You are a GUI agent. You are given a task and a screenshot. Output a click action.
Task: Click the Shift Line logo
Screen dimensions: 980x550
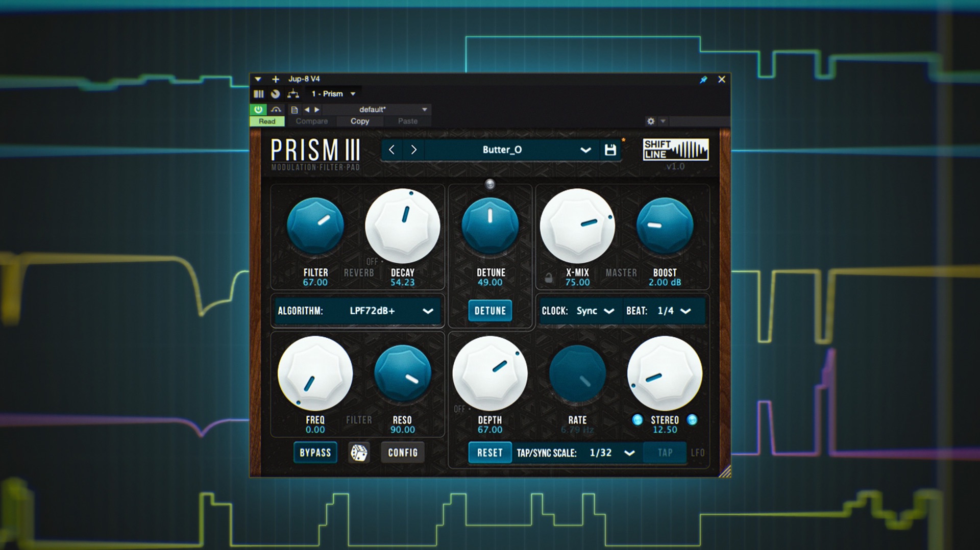(x=675, y=149)
